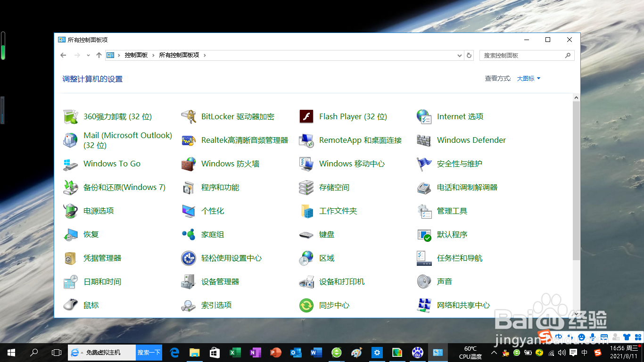
Task: Open 网络和共享中心 icon
Action: point(424,305)
